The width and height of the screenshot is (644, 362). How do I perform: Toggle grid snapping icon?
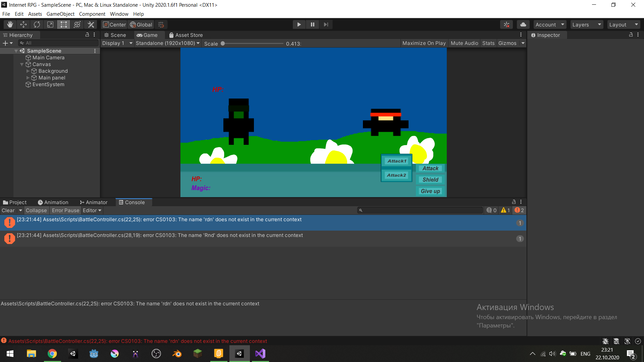pyautogui.click(x=161, y=24)
